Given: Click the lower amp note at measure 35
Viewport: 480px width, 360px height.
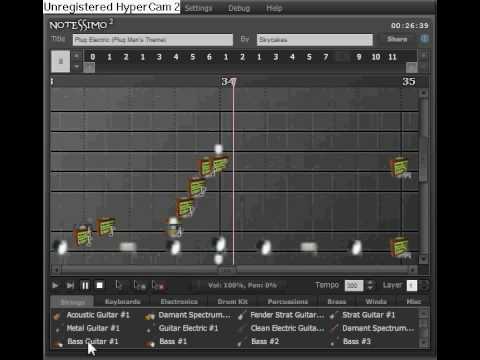Looking at the screenshot, I should [400, 247].
